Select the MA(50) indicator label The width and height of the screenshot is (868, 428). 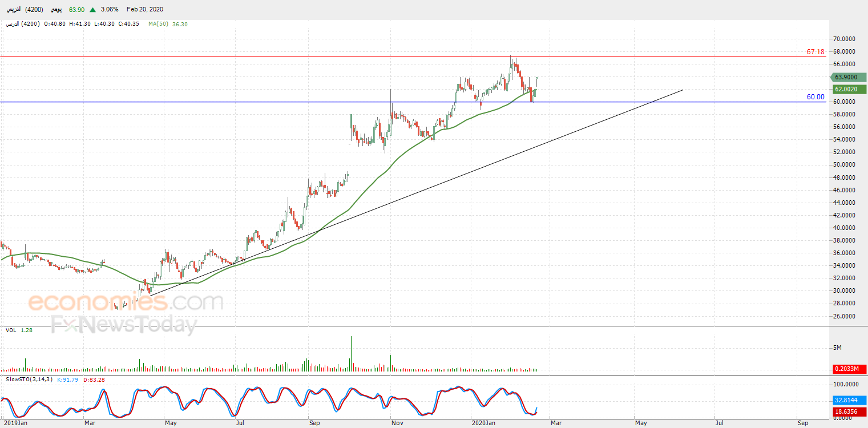coord(158,24)
